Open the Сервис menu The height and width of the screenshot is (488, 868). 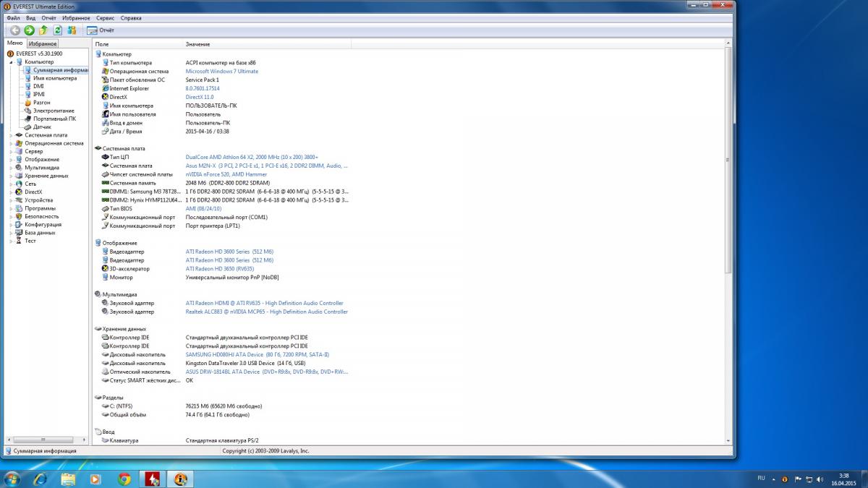coord(105,17)
